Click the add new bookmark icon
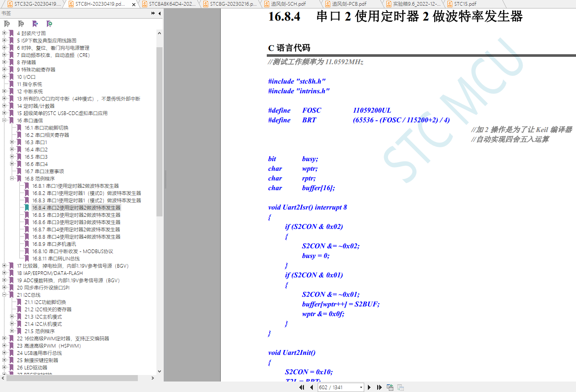The image size is (576, 392). [x=21, y=24]
